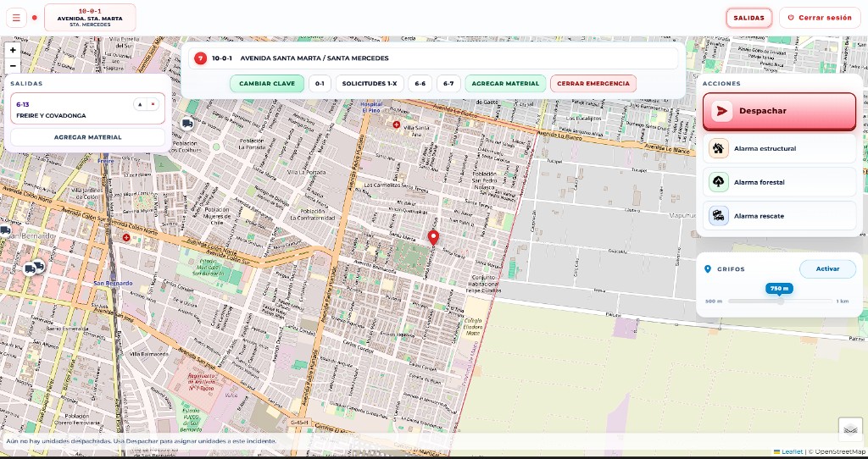The width and height of the screenshot is (868, 459).
Task: Select the 6-13 Freire y Covadonga card
Action: pos(87,109)
